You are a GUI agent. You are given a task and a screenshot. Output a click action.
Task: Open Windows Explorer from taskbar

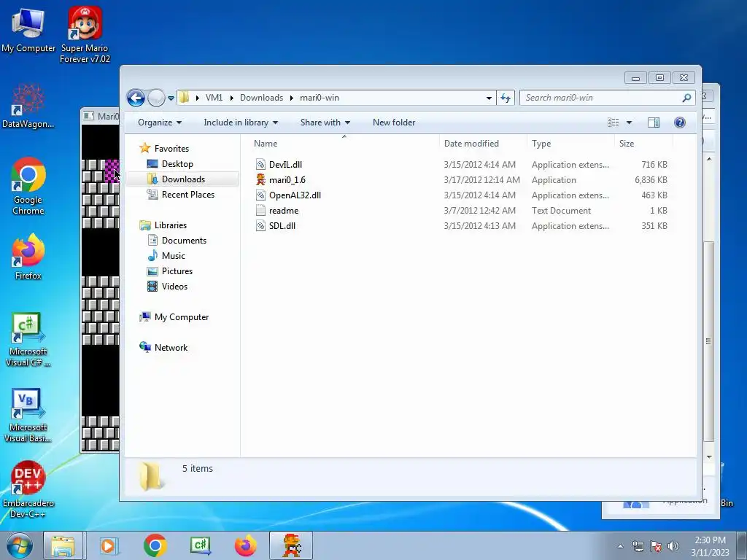click(63, 545)
